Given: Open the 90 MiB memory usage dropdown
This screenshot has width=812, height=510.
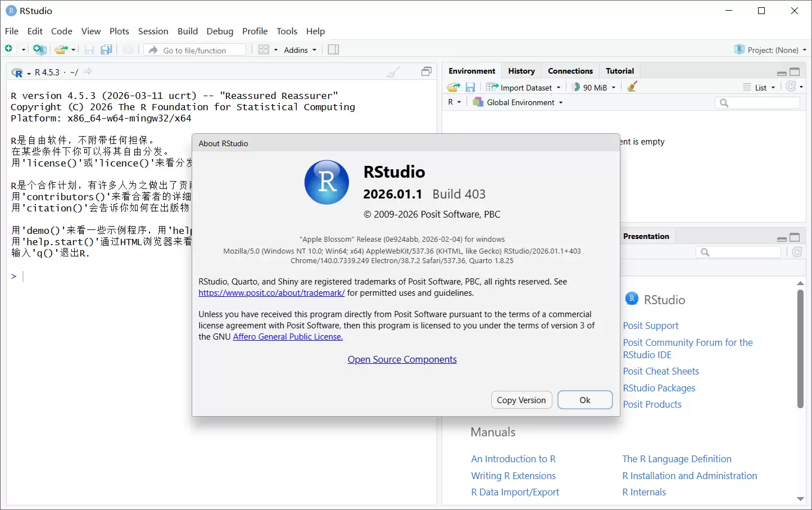Looking at the screenshot, I should click(x=594, y=87).
